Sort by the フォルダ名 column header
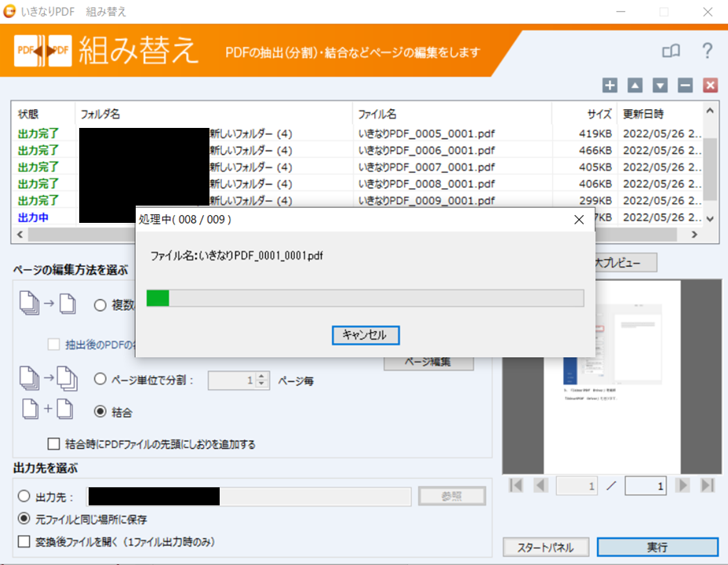This screenshot has width=728, height=565. (213, 114)
